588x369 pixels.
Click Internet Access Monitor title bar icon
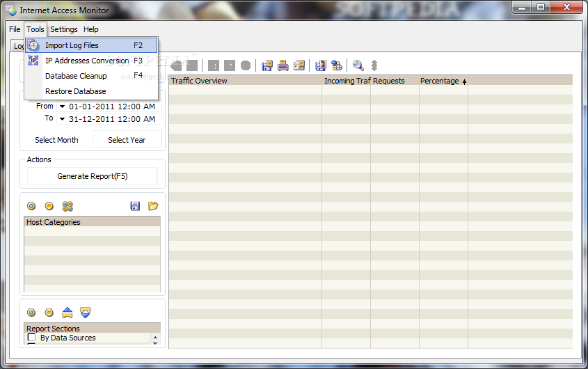[12, 10]
